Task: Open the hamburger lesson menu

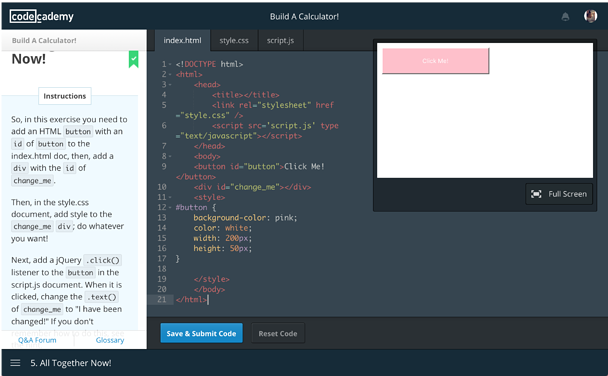Action: pyautogui.click(x=15, y=363)
